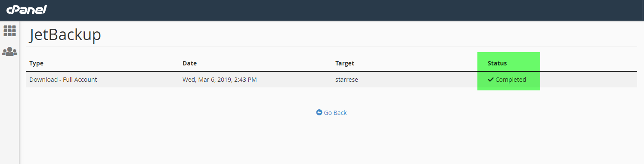The height and width of the screenshot is (164, 644).
Task: Select the Download - Full Account entry
Action: tap(63, 80)
